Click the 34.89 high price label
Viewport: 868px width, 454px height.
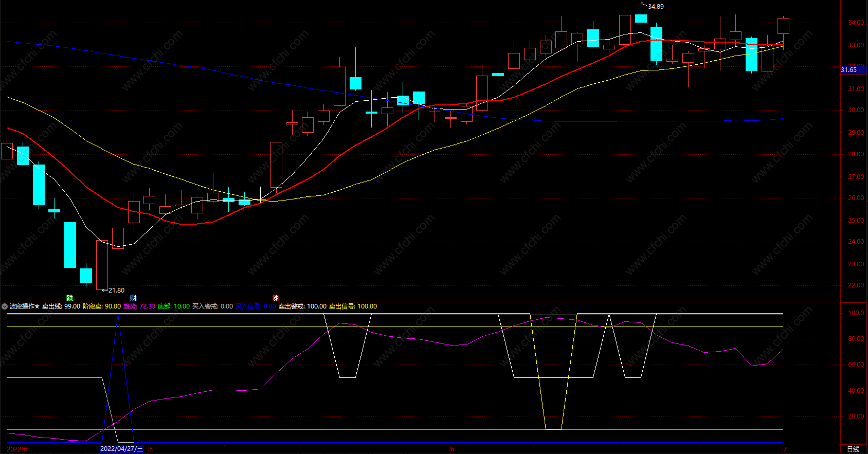[x=656, y=7]
